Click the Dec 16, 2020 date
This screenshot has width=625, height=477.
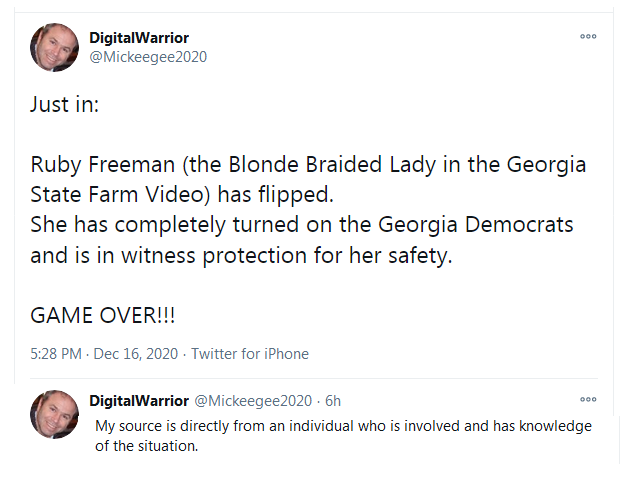[136, 354]
